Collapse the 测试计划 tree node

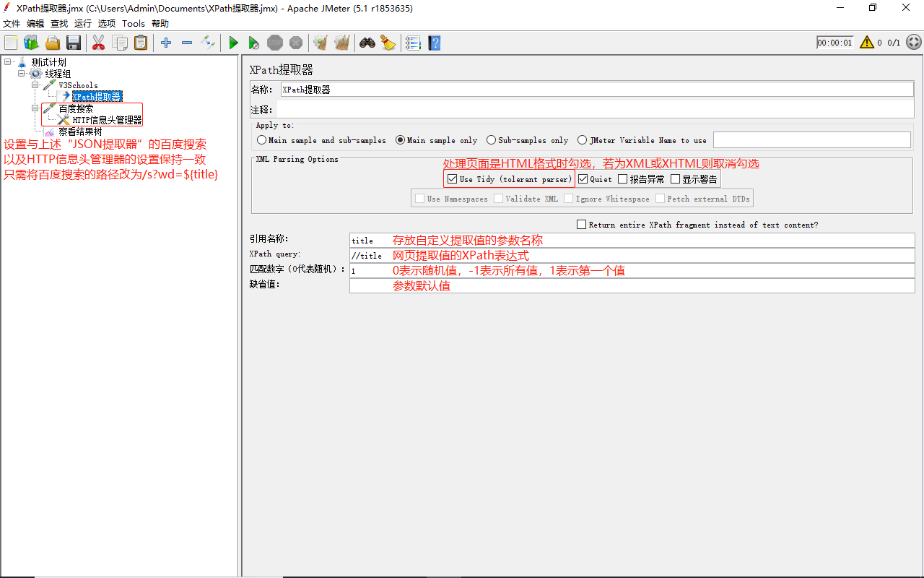pos(7,62)
